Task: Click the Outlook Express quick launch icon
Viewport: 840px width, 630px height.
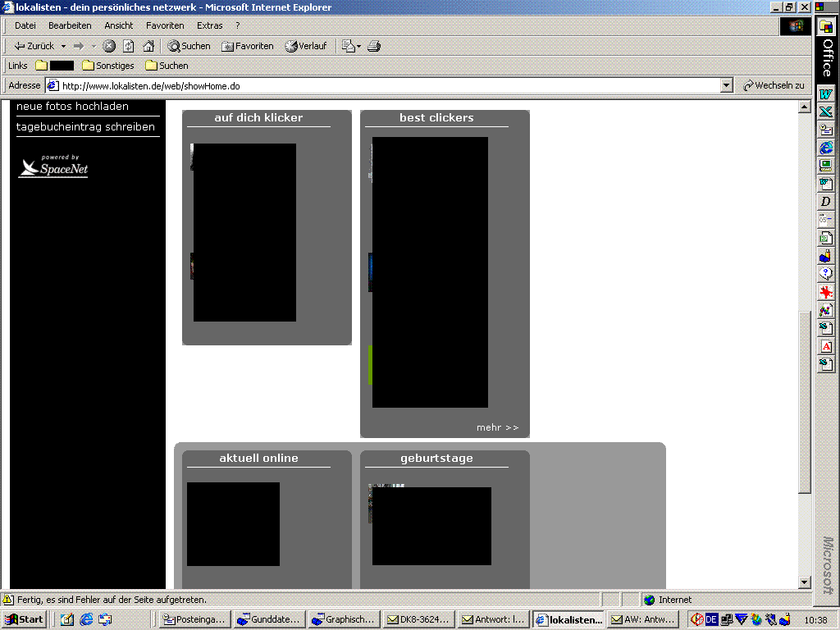Action: point(105,619)
